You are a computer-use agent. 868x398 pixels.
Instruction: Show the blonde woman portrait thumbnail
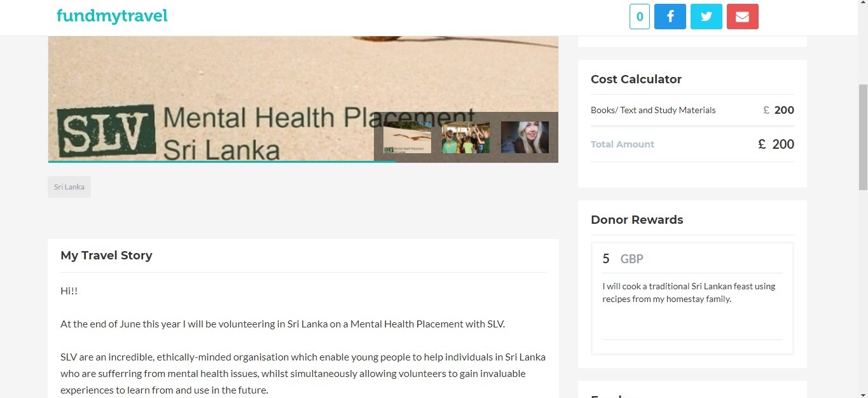pyautogui.click(x=525, y=137)
